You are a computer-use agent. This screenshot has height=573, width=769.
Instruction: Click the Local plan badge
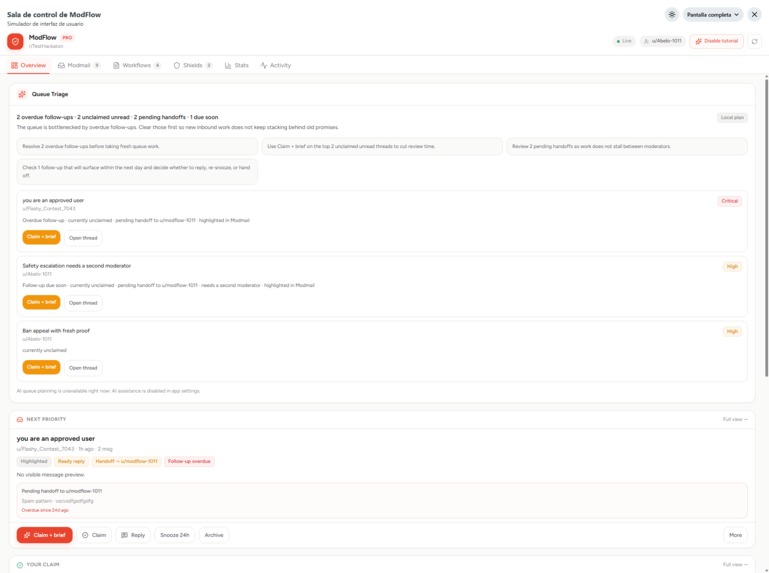click(x=732, y=118)
